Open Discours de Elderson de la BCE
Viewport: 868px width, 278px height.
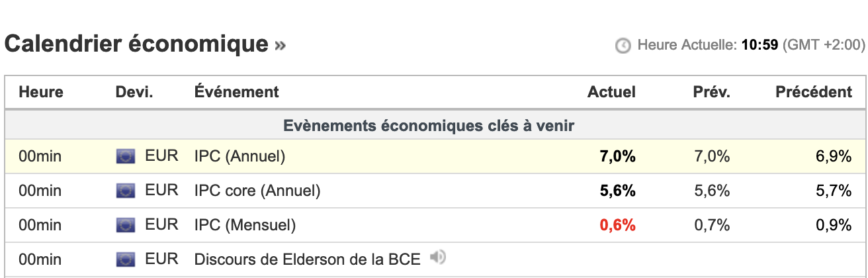coord(307,259)
